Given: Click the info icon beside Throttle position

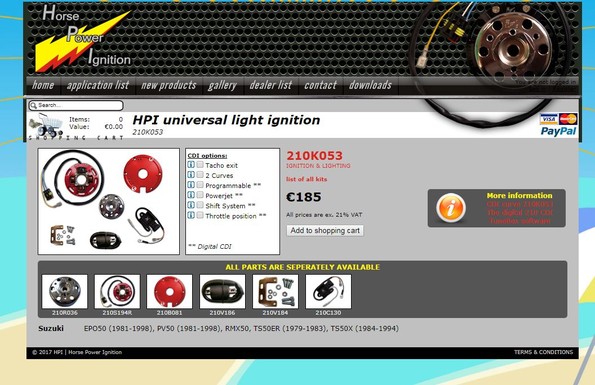Looking at the screenshot, I should (191, 215).
